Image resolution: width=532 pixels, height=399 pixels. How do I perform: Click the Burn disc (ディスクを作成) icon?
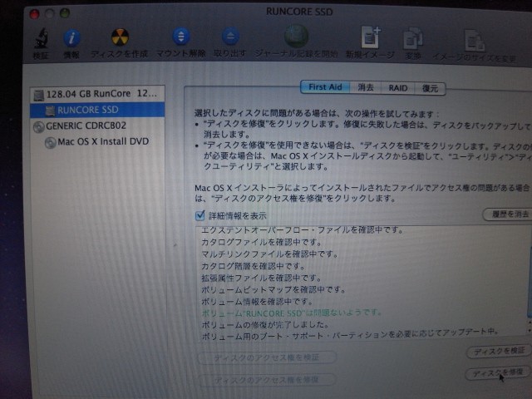[121, 37]
